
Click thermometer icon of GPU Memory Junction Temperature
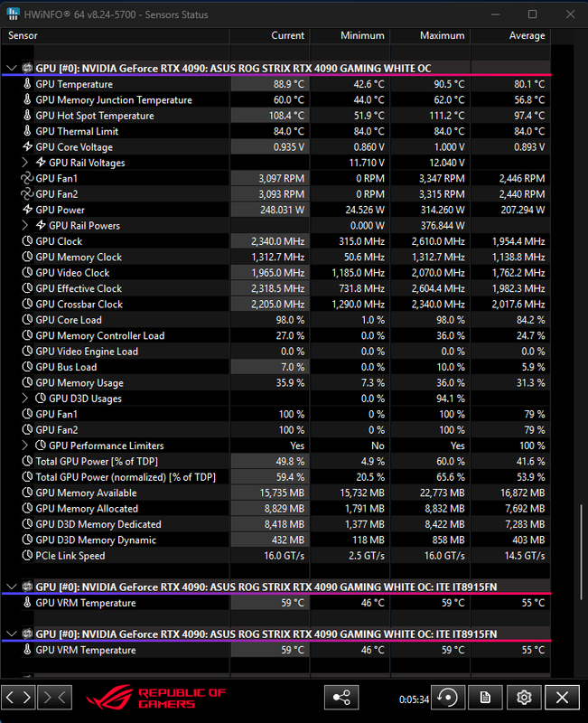[x=27, y=99]
